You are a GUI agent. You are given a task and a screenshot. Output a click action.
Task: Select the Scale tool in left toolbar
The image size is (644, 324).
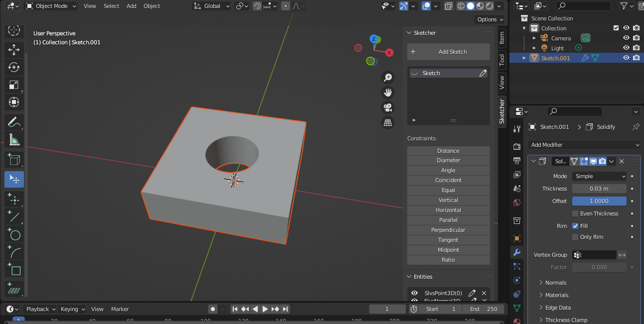coord(14,85)
